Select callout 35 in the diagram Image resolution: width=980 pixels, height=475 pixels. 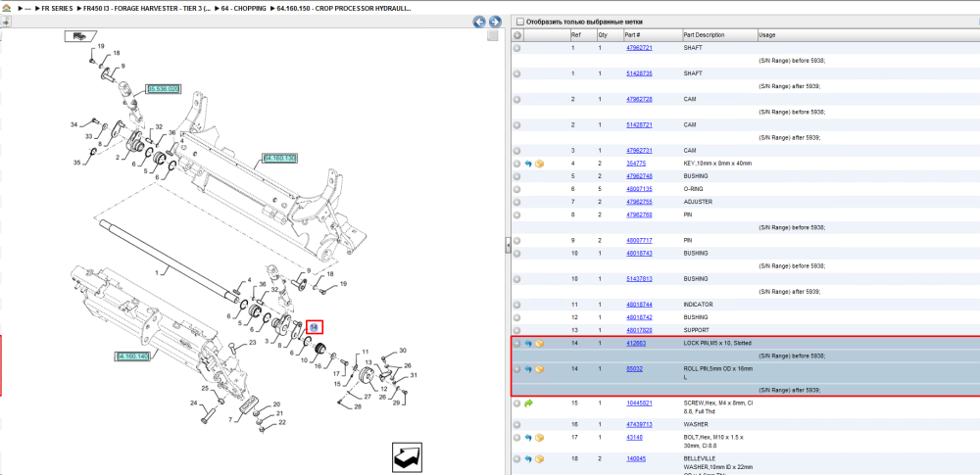pyautogui.click(x=76, y=164)
